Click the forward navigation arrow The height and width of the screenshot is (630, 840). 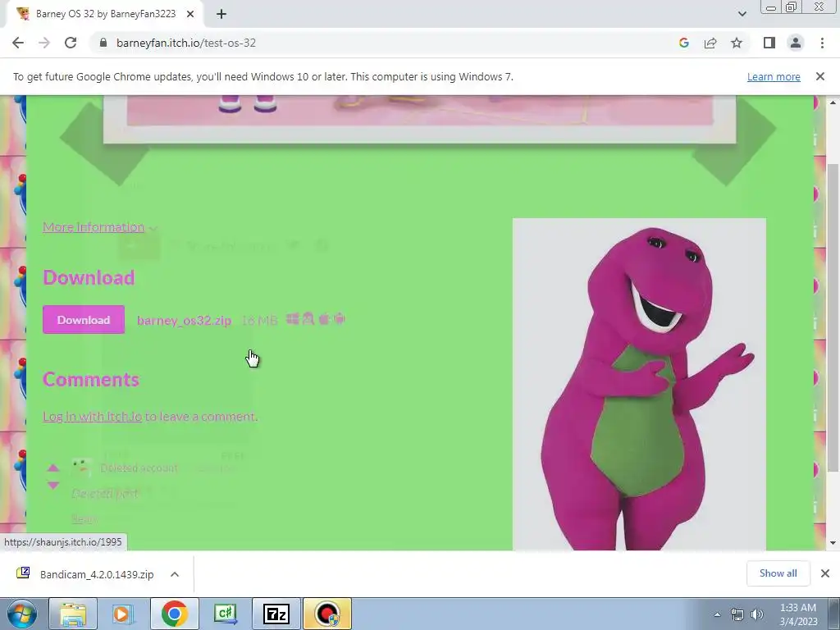[44, 43]
